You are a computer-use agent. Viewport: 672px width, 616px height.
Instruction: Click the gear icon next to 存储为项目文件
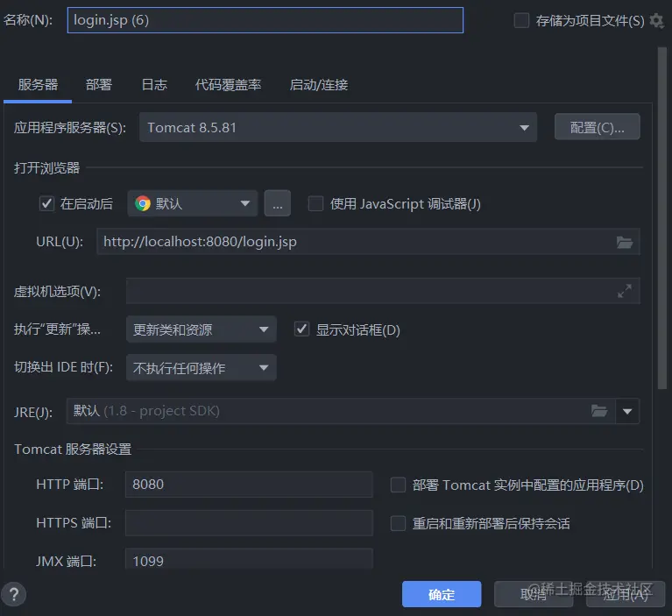[x=656, y=20]
